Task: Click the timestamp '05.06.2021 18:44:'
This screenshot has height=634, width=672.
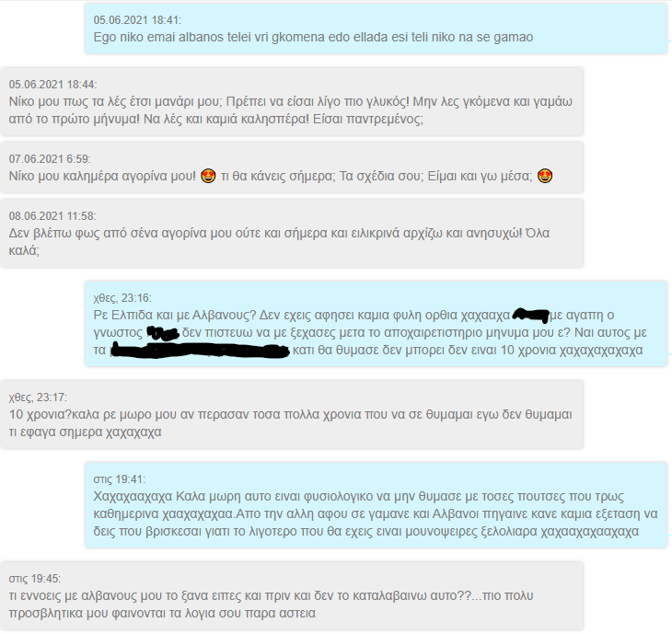Action: pyautogui.click(x=52, y=85)
